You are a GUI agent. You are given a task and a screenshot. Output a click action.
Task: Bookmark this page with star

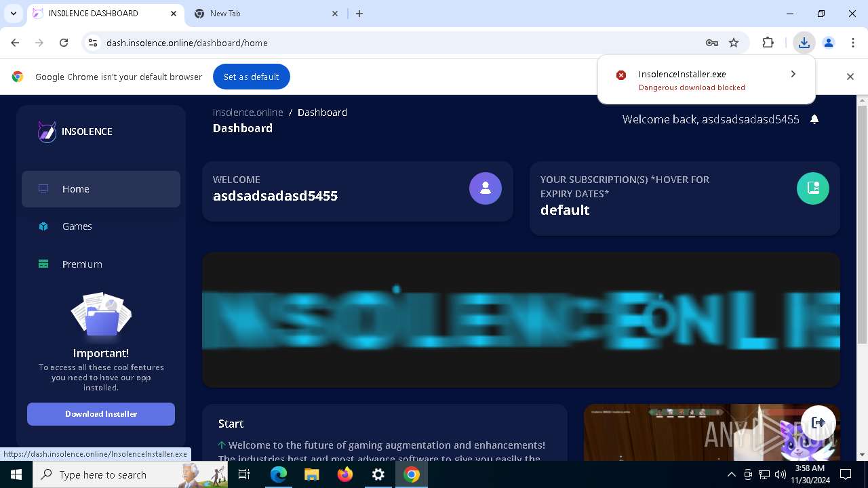(734, 43)
